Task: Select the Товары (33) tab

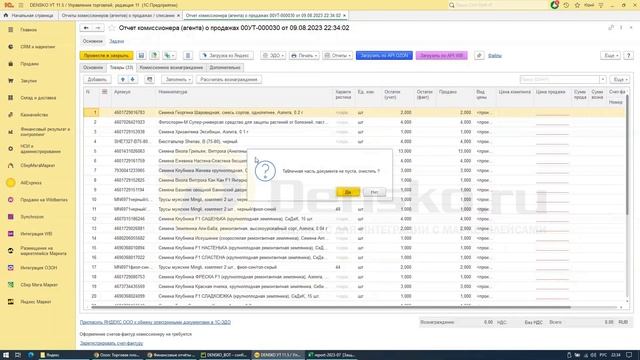Action: tap(121, 67)
